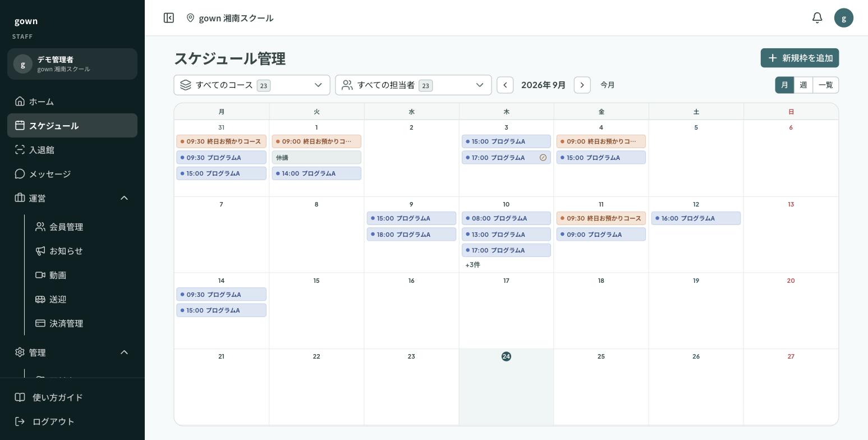This screenshot has width=868, height=440.
Task: Open 08:00 プログラムA event
Action: click(506, 218)
